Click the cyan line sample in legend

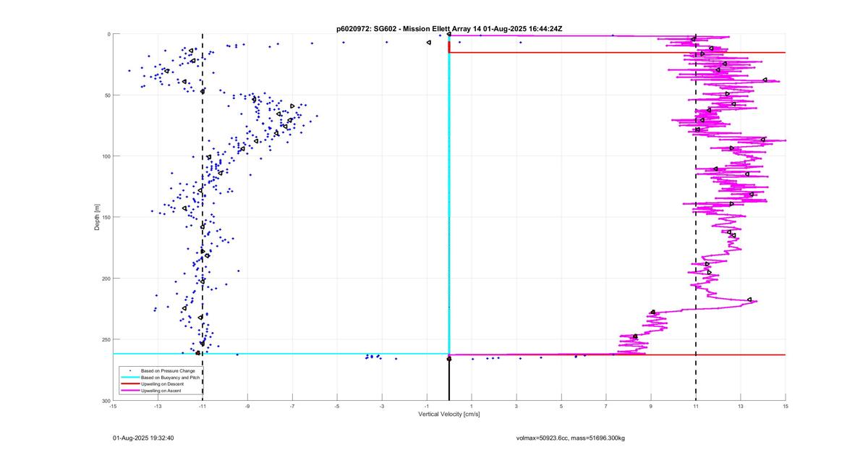129,377
